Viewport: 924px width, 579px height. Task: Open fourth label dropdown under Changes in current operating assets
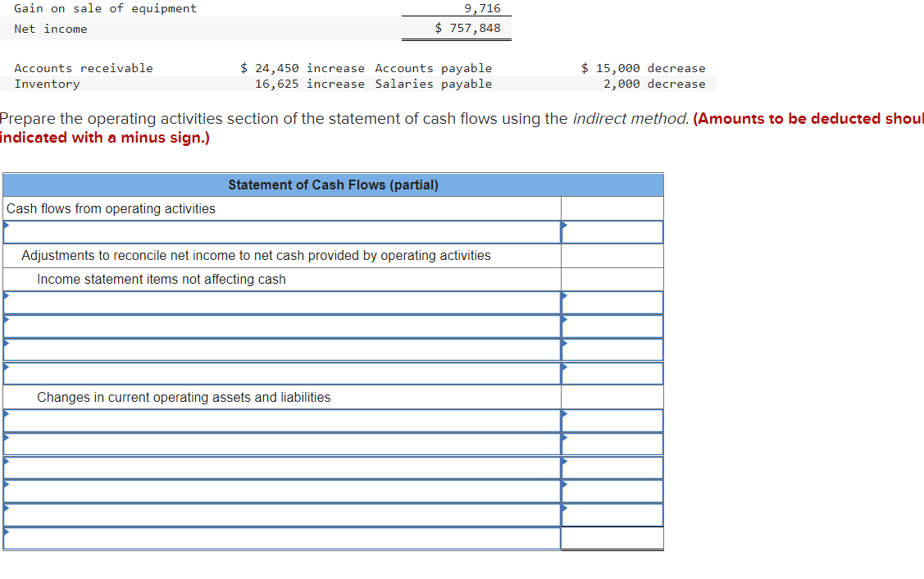tap(282, 491)
